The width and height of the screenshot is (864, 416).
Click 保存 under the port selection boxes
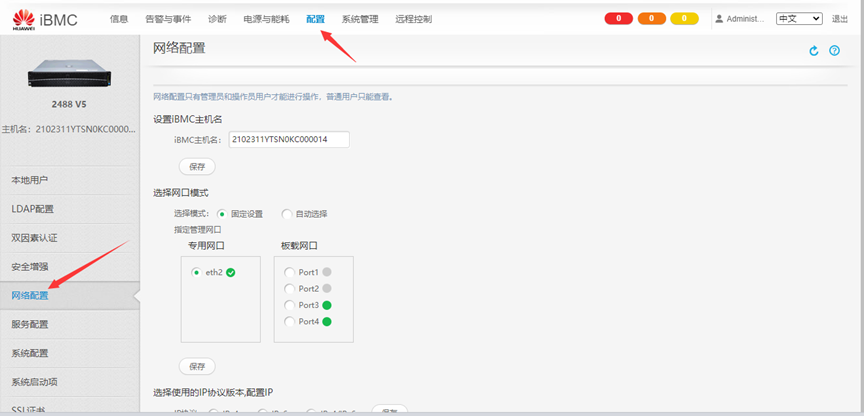click(x=197, y=366)
